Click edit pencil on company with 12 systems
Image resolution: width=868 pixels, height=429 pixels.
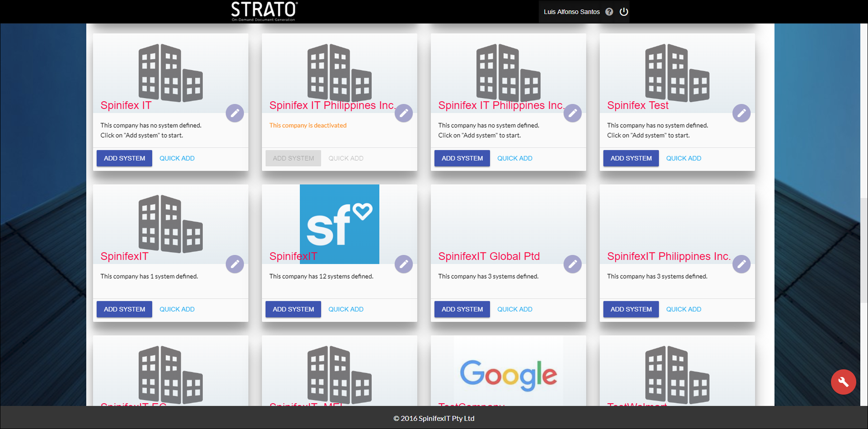pyautogui.click(x=403, y=264)
